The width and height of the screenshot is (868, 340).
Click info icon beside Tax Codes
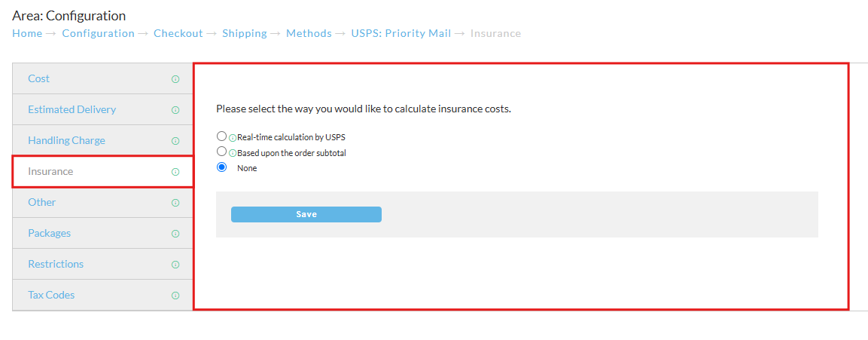(x=175, y=296)
